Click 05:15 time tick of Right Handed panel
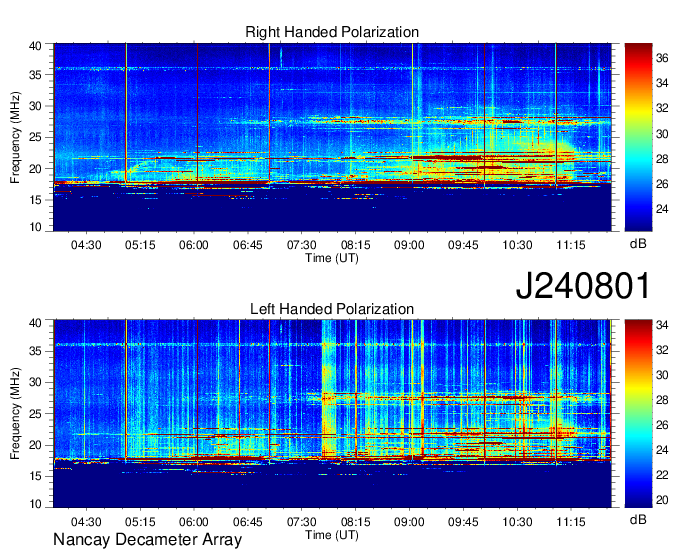Screen dimensions: 680x552 (x=140, y=245)
